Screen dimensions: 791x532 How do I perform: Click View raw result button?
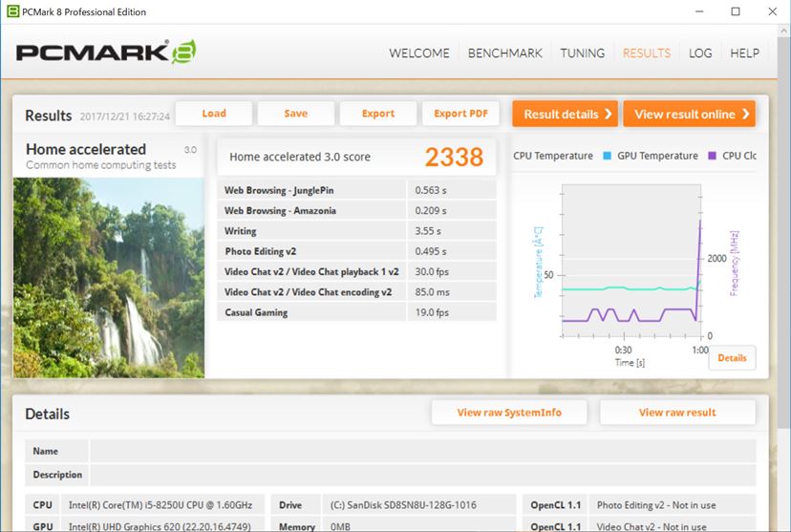tap(677, 413)
